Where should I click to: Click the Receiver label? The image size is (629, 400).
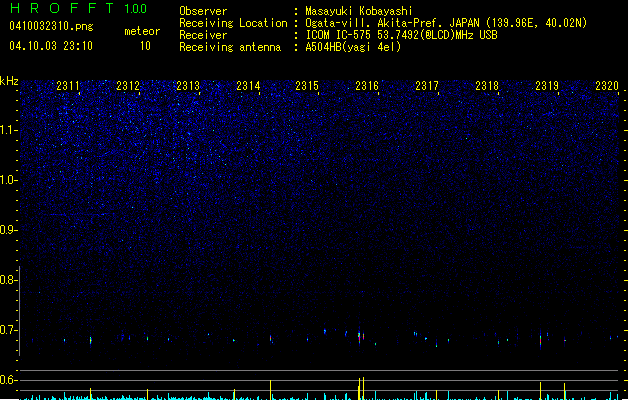tap(203, 35)
